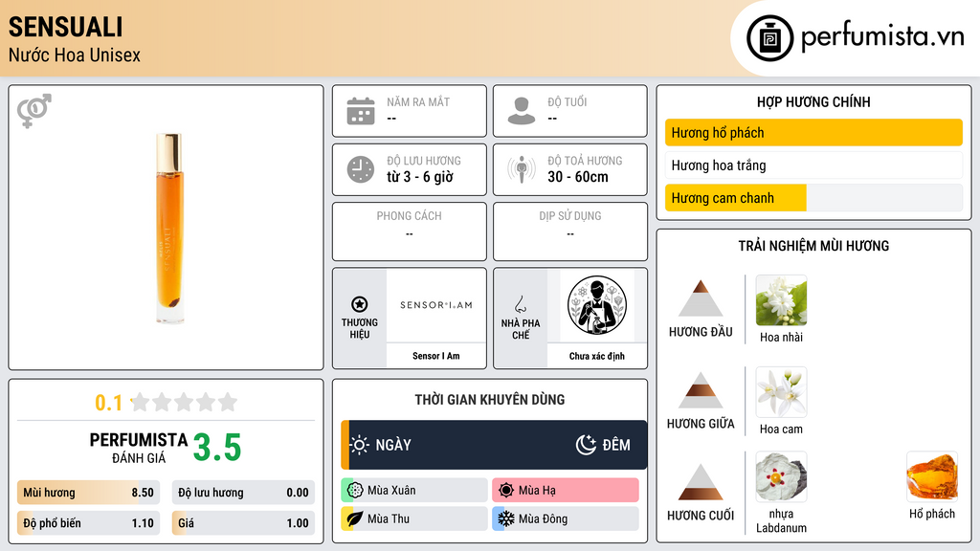Screen dimensions: 980x551
Task: Click the Mùa Đông season label
Action: pos(544,518)
